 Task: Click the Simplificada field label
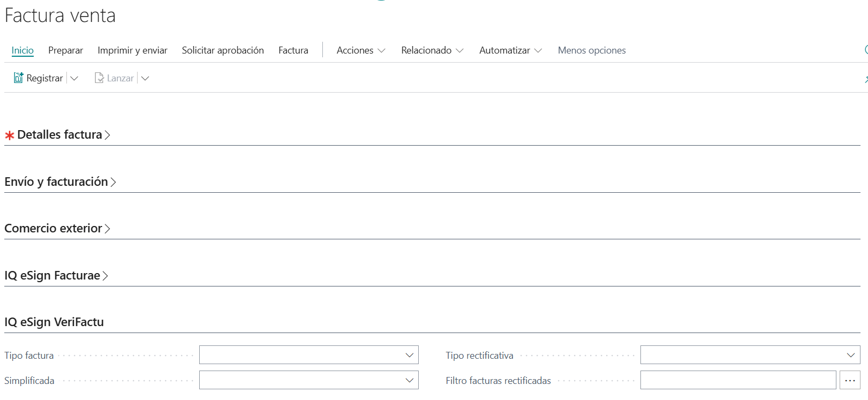pyautogui.click(x=29, y=381)
